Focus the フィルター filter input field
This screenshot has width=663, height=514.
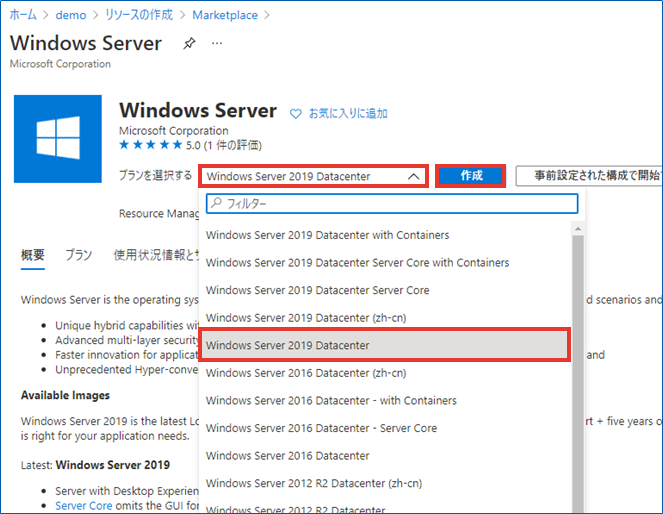(392, 203)
